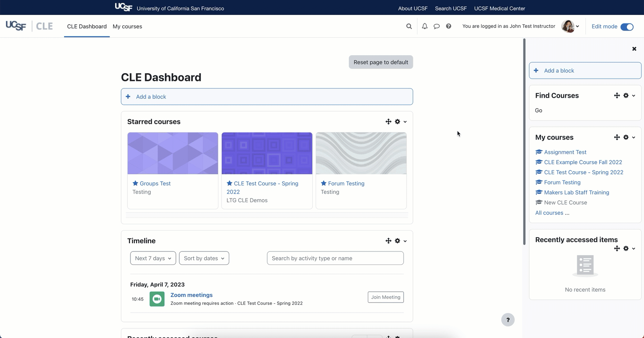The height and width of the screenshot is (338, 644).
Task: Open the Groups Test starred course link
Action: (x=155, y=184)
